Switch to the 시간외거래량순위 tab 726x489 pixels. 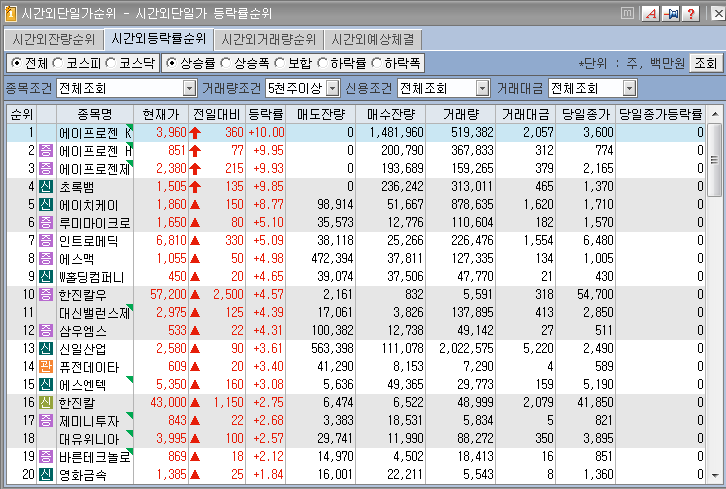point(269,39)
